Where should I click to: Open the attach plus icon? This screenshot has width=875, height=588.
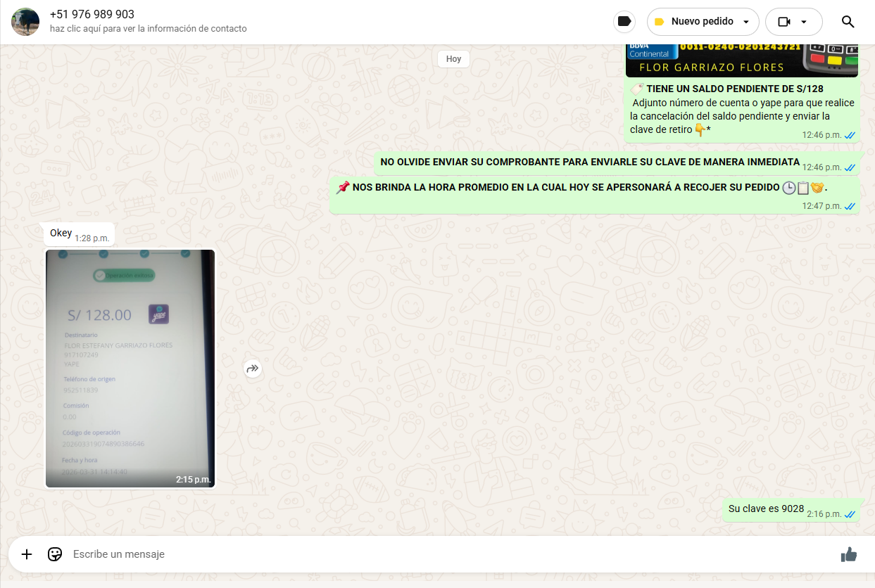click(x=27, y=554)
